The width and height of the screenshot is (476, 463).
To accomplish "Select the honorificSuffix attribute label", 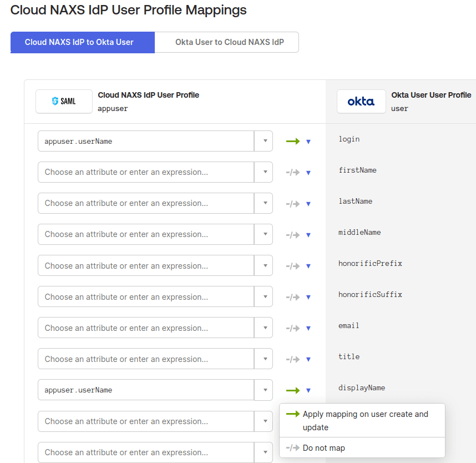I will pyautogui.click(x=371, y=294).
